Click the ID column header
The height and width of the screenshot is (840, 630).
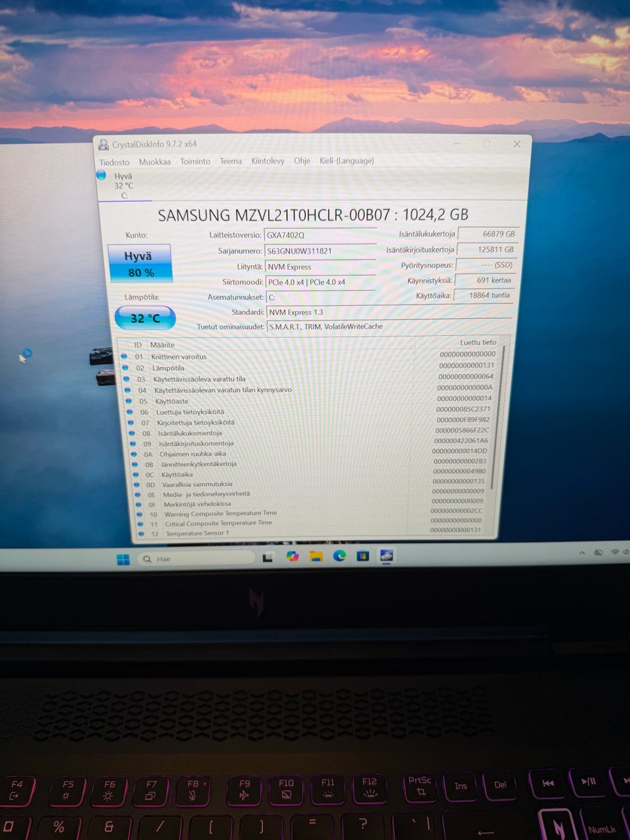tap(138, 345)
